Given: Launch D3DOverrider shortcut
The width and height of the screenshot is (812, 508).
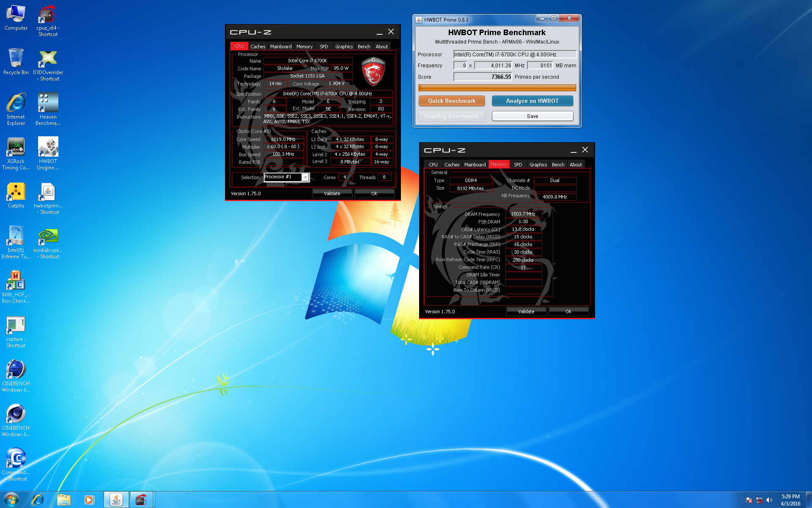Looking at the screenshot, I should [x=48, y=65].
